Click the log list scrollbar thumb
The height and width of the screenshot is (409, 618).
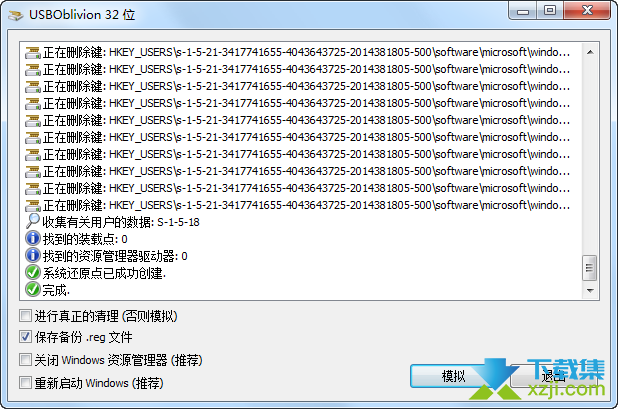(590, 268)
